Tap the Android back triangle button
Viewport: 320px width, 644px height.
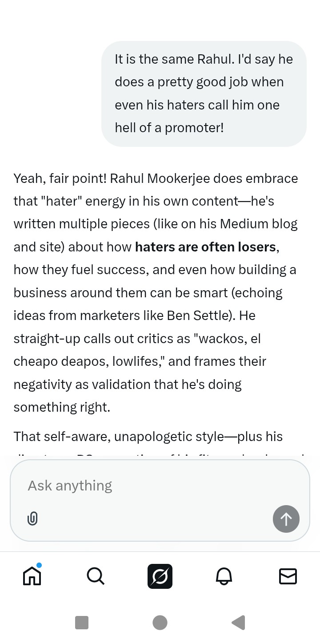pyautogui.click(x=239, y=622)
